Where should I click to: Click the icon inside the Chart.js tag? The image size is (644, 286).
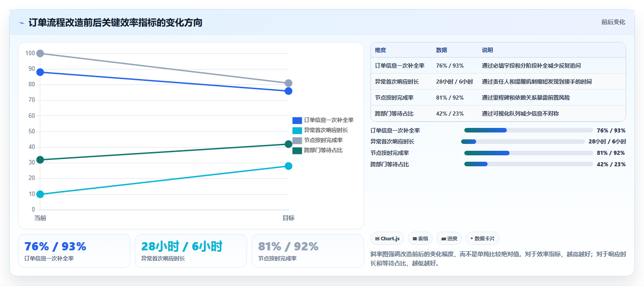tap(377, 238)
